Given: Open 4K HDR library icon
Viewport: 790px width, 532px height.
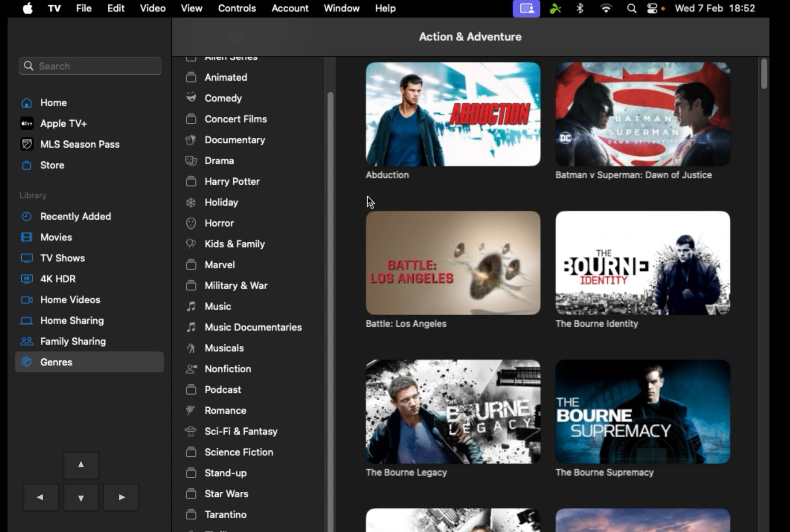Looking at the screenshot, I should pos(26,279).
